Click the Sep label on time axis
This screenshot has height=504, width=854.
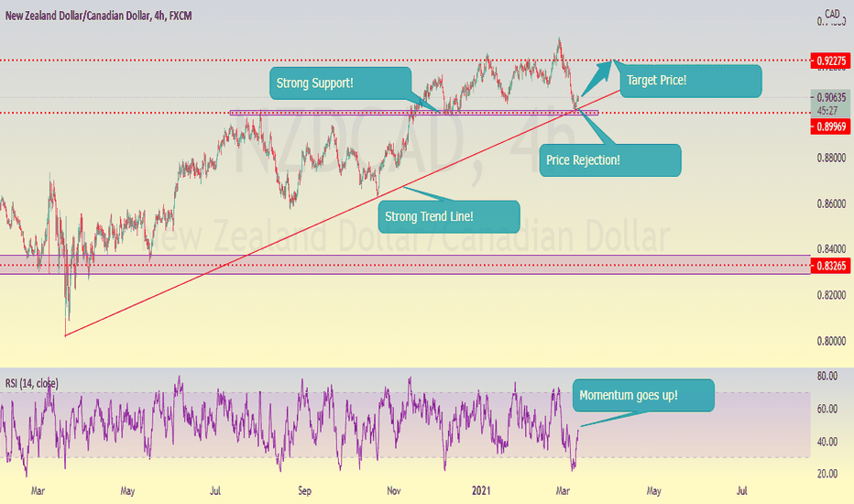tap(304, 491)
